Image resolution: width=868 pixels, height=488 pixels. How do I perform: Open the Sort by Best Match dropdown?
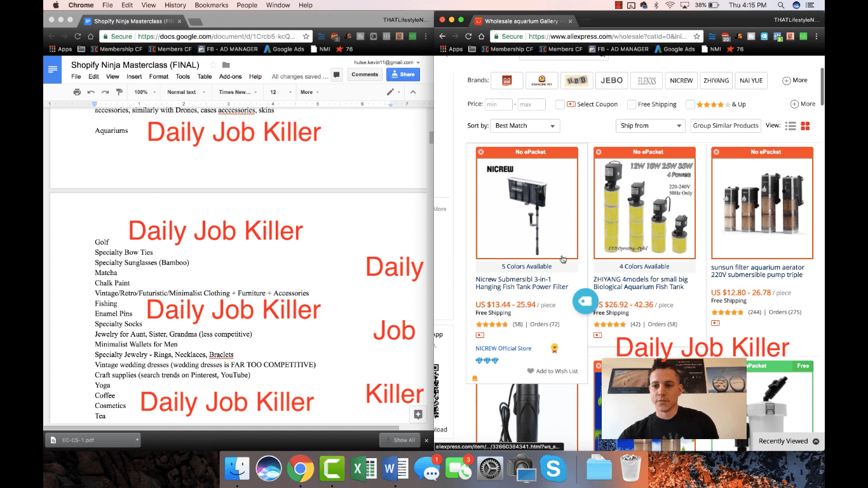pos(525,126)
